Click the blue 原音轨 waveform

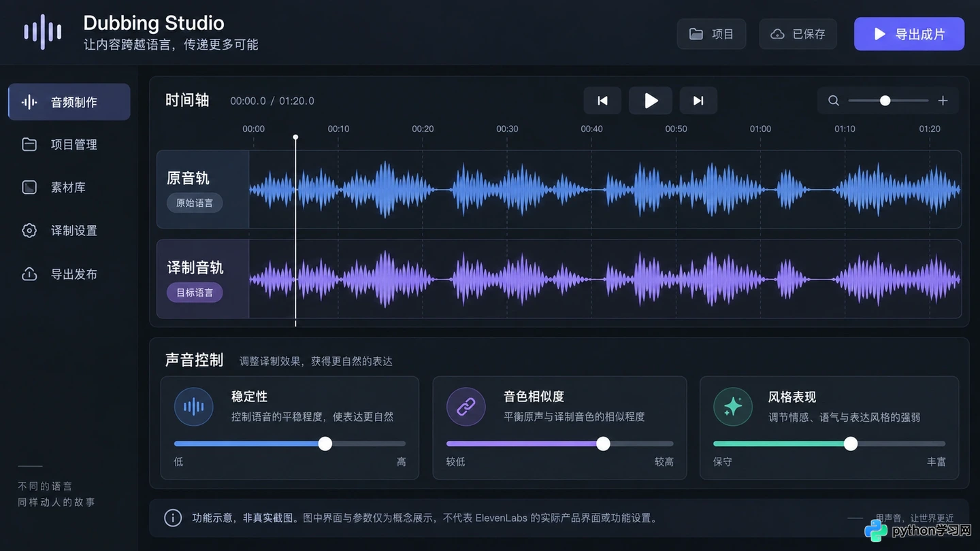click(x=605, y=189)
